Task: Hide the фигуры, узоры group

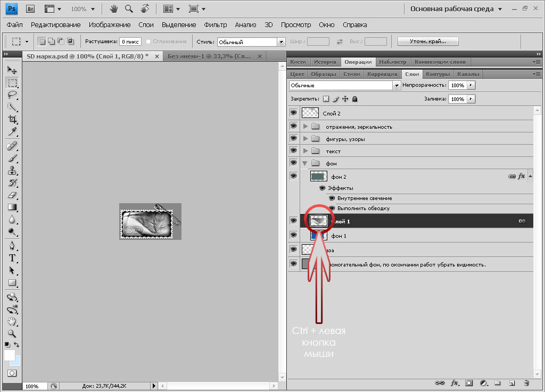Action: (x=294, y=138)
